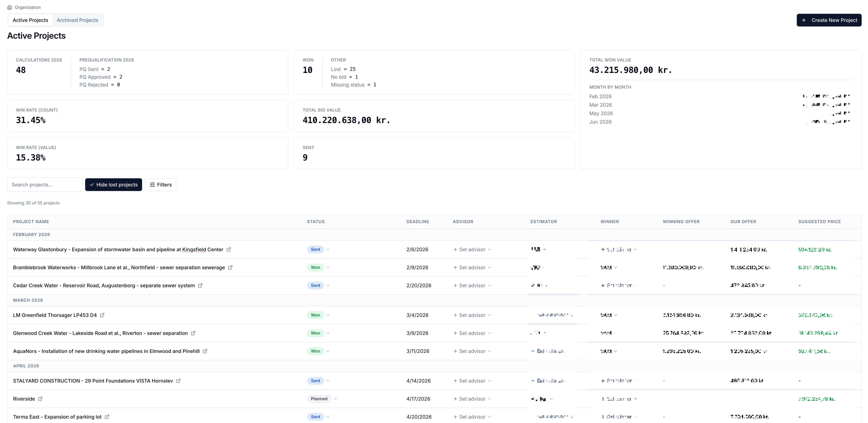Click the Organization building icon
Screen dimensions: 868x423
click(9, 7)
